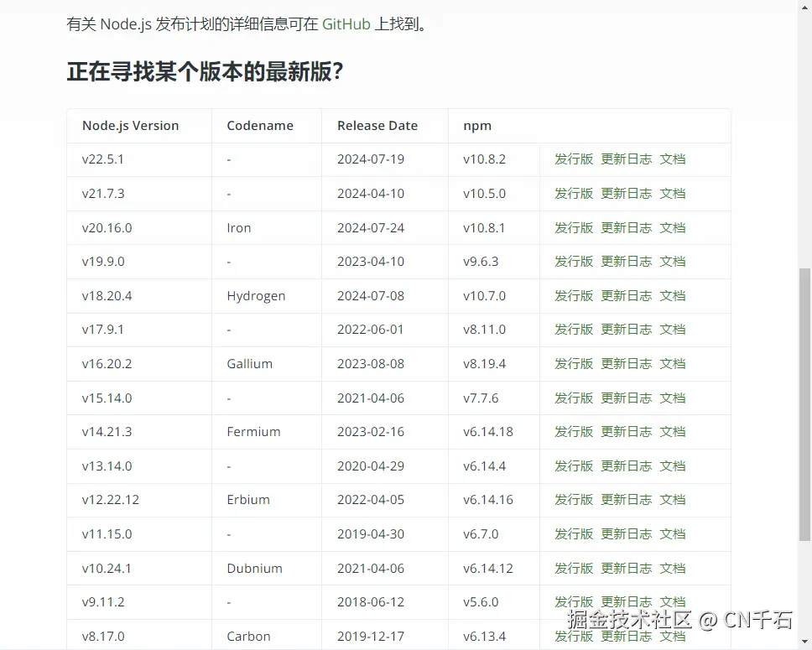Open 更新日志 link for v12.22.12

click(626, 499)
